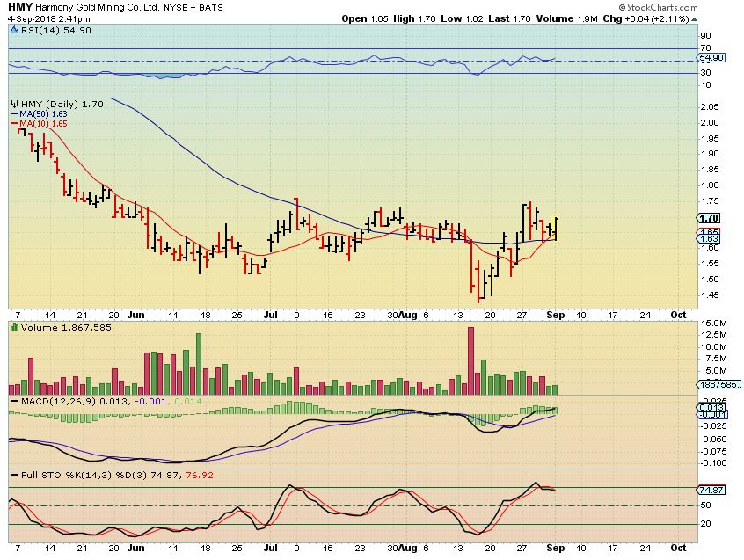Click the green up-arrow change indicator
The width and height of the screenshot is (744, 560).
pos(694,19)
